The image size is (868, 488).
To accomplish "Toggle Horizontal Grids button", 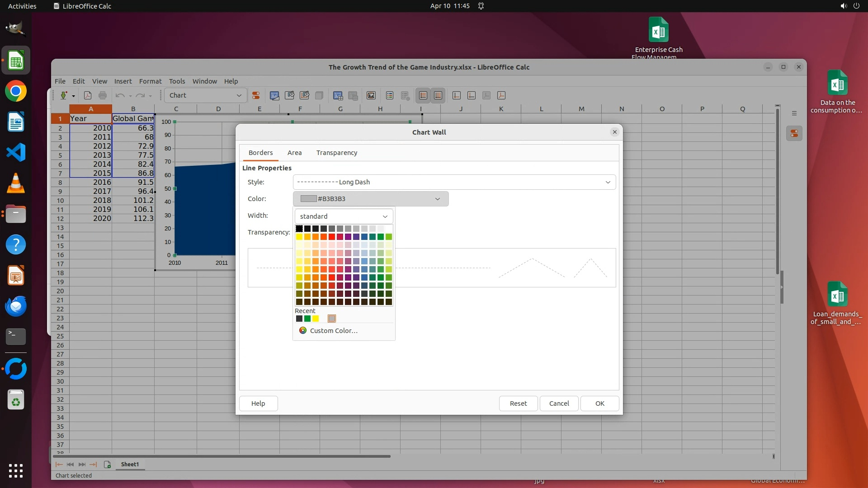I will [x=423, y=95].
